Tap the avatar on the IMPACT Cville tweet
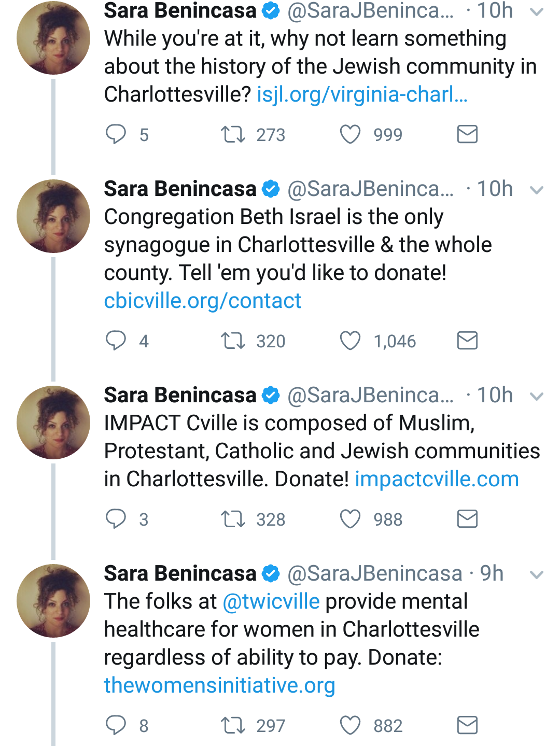The image size is (560, 746). tap(53, 423)
